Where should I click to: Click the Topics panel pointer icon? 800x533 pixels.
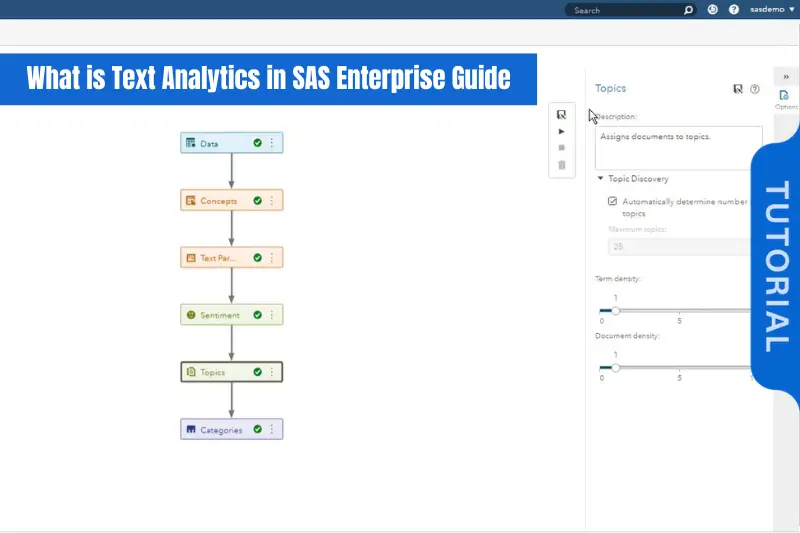(x=738, y=89)
